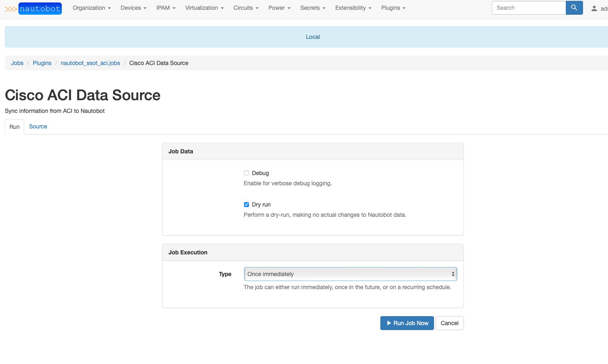The width and height of the screenshot is (608, 364).
Task: Expand the Organization menu
Action: (91, 8)
